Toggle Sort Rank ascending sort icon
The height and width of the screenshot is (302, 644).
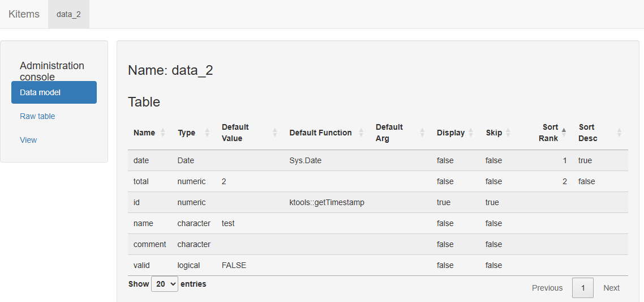pyautogui.click(x=564, y=133)
